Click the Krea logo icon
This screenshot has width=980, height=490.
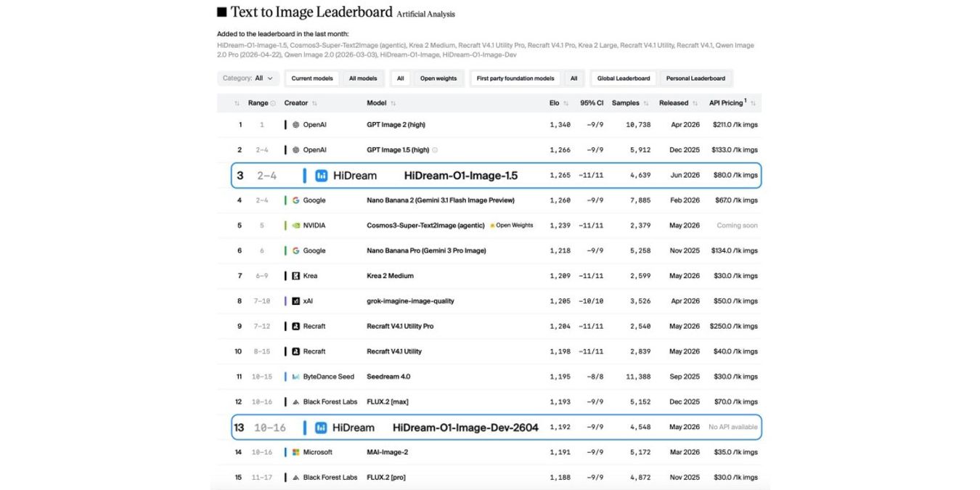click(x=295, y=276)
